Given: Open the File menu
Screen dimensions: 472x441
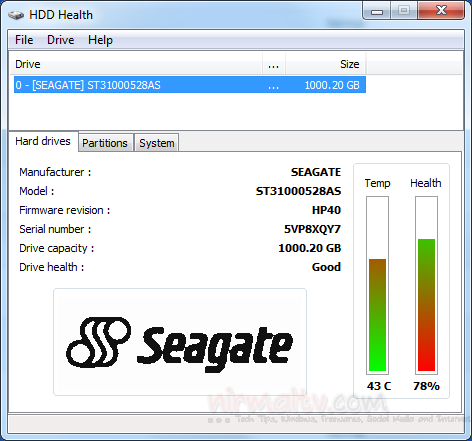Looking at the screenshot, I should (x=24, y=40).
